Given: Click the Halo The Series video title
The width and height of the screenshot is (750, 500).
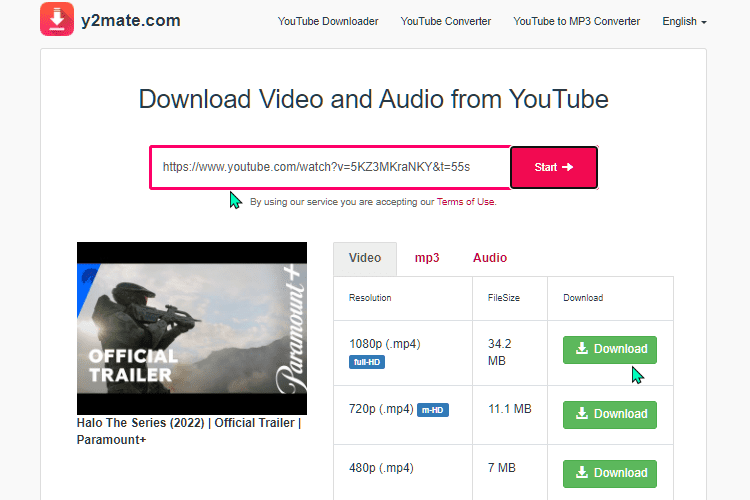Looking at the screenshot, I should click(189, 431).
